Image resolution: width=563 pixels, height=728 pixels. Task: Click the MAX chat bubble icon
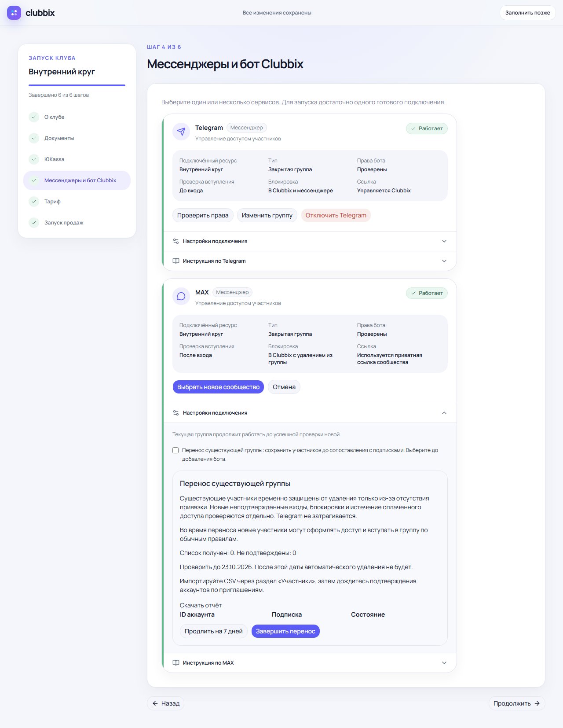181,296
